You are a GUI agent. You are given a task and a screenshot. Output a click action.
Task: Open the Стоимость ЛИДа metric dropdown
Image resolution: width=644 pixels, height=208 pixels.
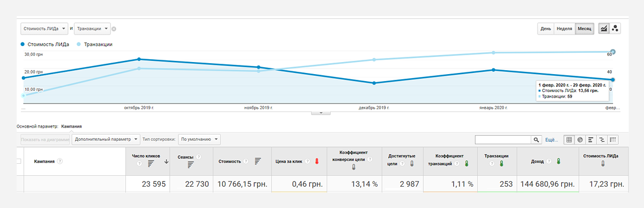[44, 29]
